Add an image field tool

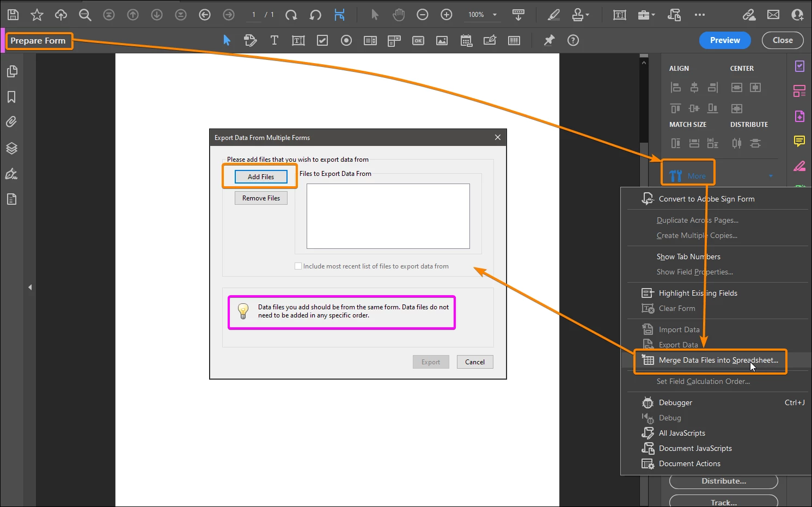pyautogui.click(x=442, y=40)
